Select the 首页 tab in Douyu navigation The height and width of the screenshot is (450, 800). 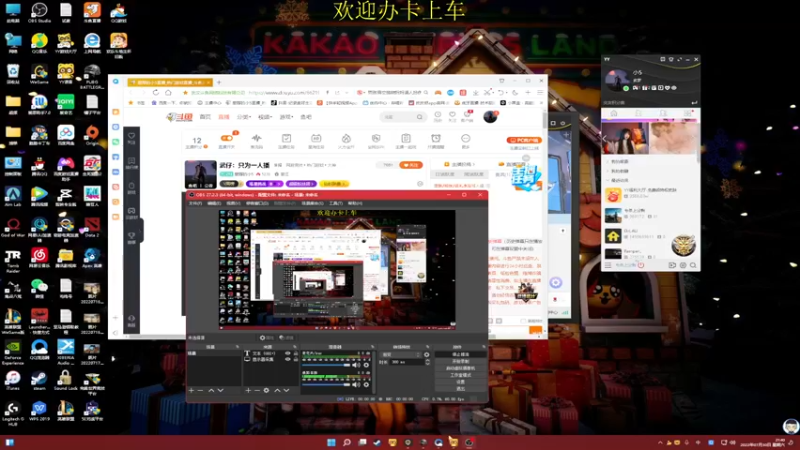(205, 117)
